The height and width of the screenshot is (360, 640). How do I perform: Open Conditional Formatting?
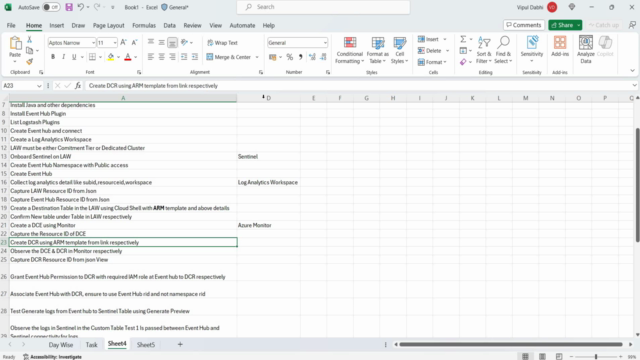coord(349,50)
